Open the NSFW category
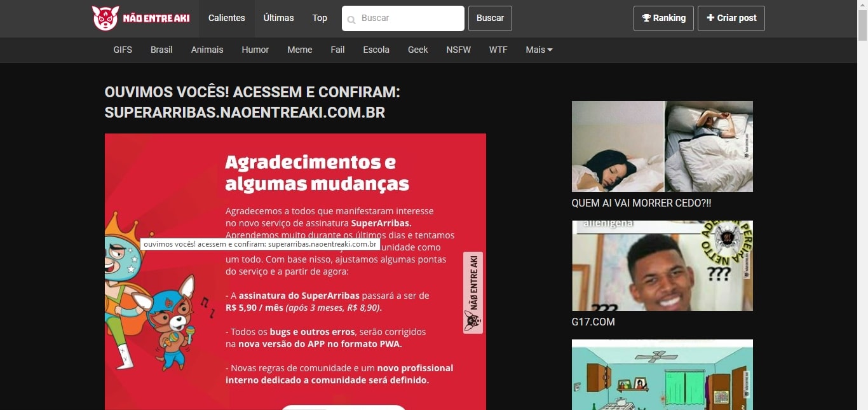The height and width of the screenshot is (410, 868). pyautogui.click(x=459, y=50)
